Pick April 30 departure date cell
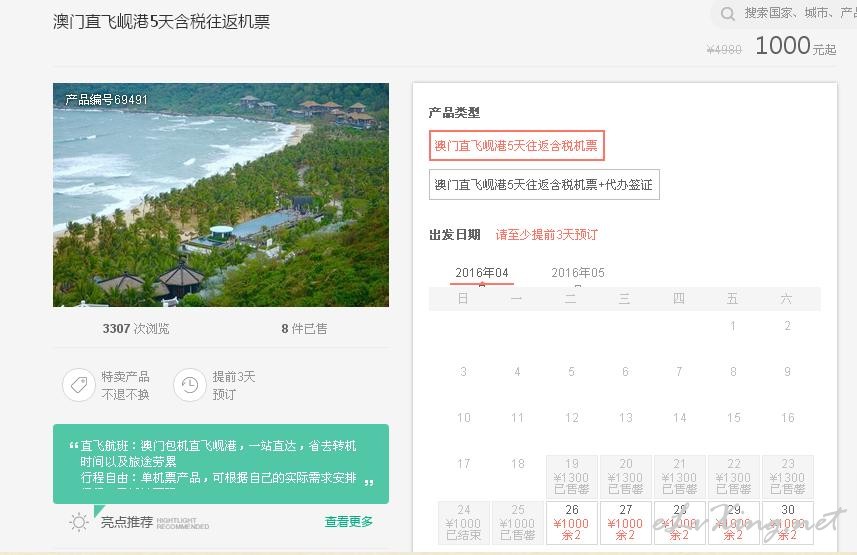Image resolution: width=857 pixels, height=555 pixels. pyautogui.click(x=788, y=522)
